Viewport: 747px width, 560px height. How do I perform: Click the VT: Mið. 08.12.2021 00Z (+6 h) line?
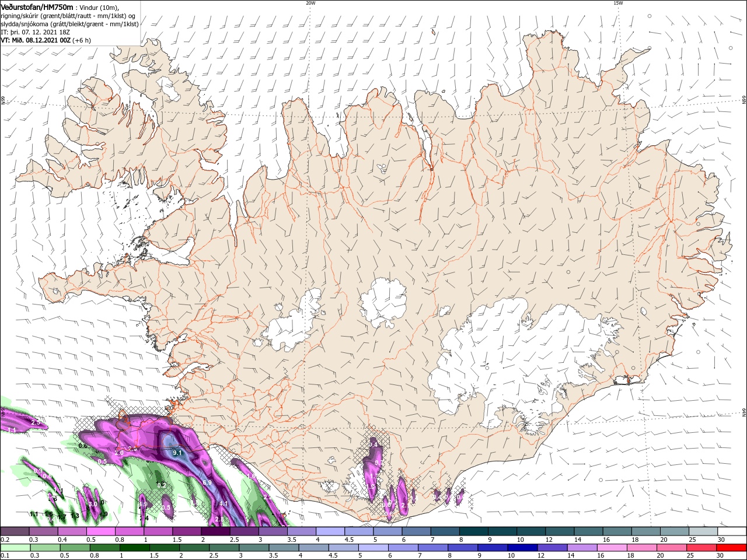click(x=46, y=40)
